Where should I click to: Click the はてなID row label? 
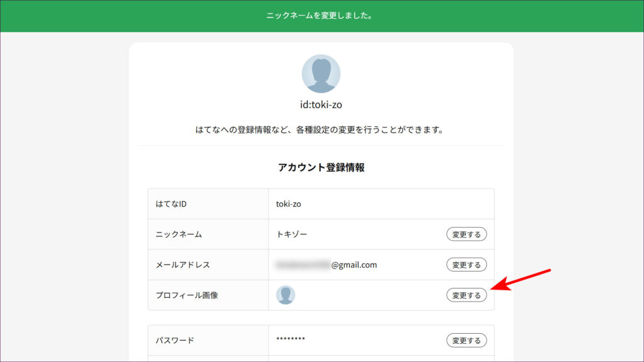pos(172,204)
